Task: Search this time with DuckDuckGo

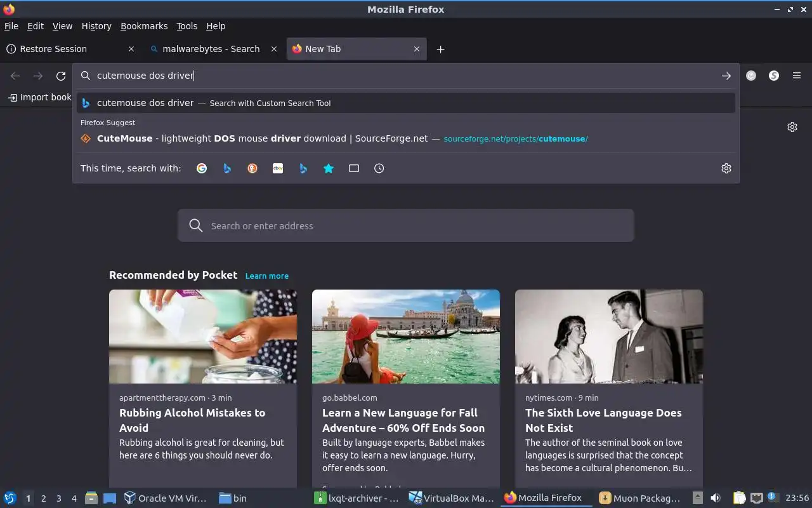Action: 252,168
